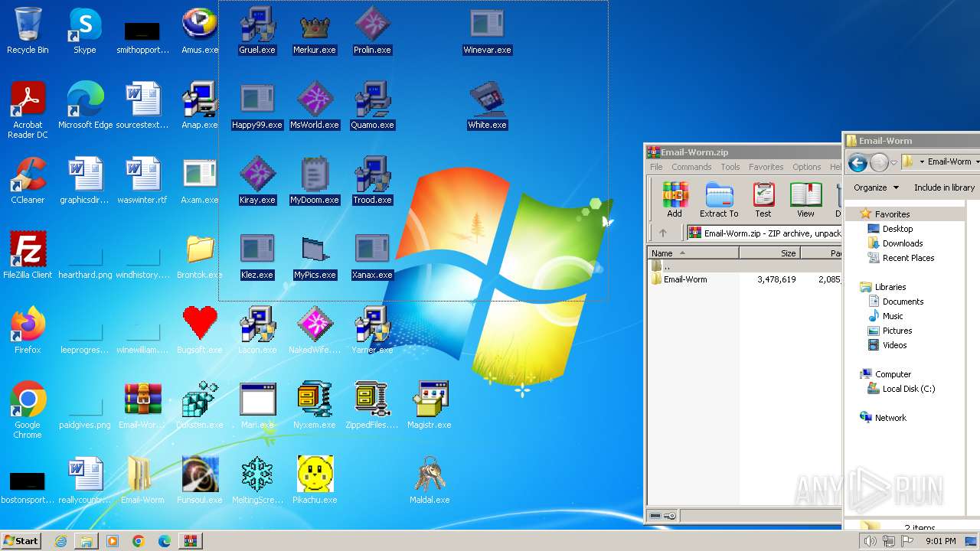Select the Brontok.exe folder icon
980x551 pixels.
click(200, 256)
